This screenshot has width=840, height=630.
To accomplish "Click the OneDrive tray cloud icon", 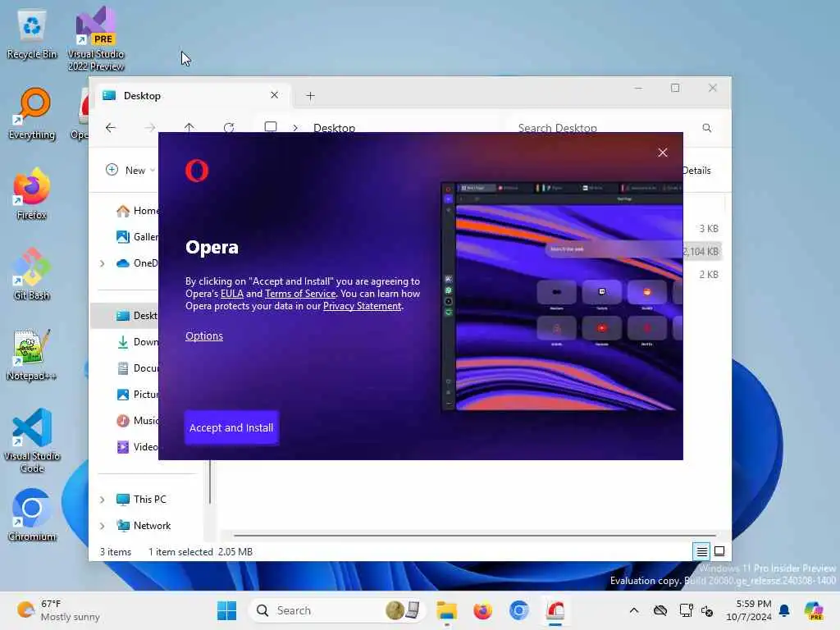I will (660, 610).
